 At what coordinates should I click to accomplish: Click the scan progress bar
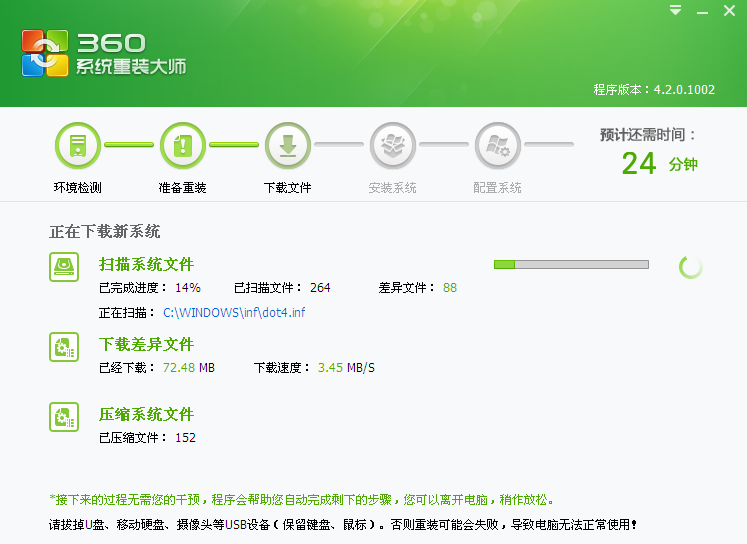pyautogui.click(x=571, y=264)
